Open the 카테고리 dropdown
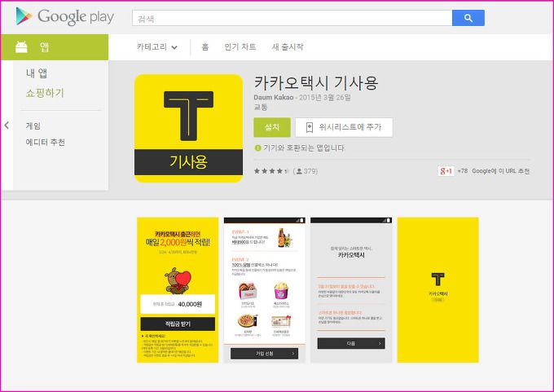 click(x=157, y=47)
